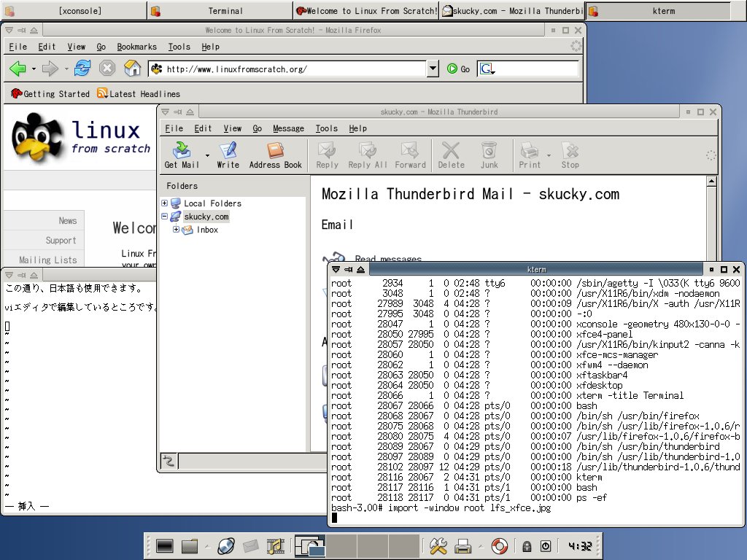
Task: Select Local Folders in folder pane
Action: coord(212,203)
